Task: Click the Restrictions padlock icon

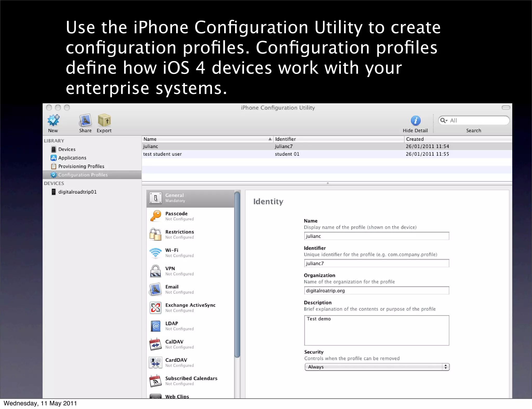Action: 155,234
